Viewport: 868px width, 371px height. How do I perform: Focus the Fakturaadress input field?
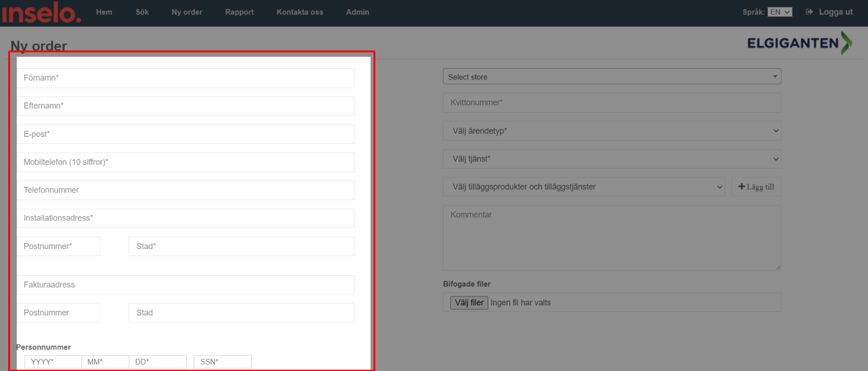point(185,285)
